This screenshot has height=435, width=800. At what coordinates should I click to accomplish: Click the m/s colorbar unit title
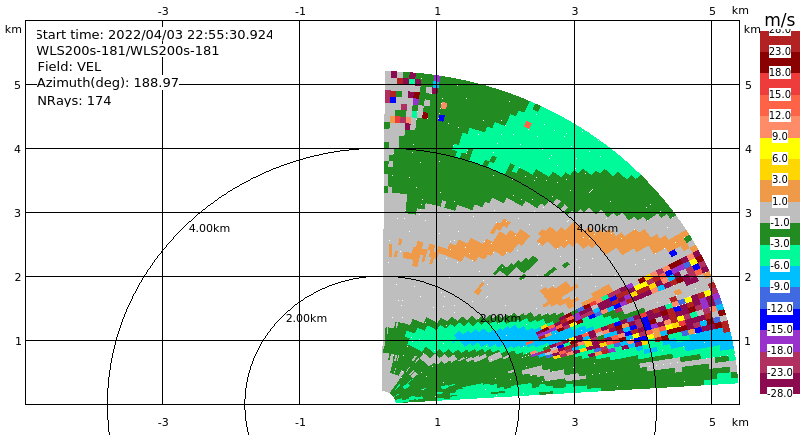(780, 20)
